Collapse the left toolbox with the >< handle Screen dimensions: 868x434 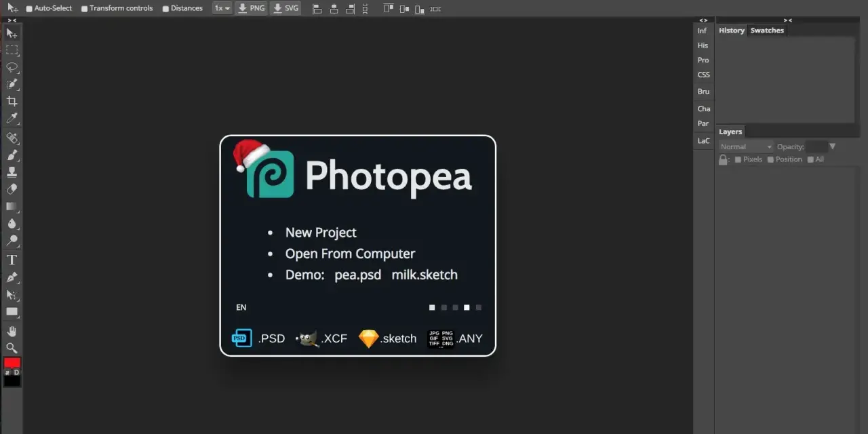(x=12, y=20)
